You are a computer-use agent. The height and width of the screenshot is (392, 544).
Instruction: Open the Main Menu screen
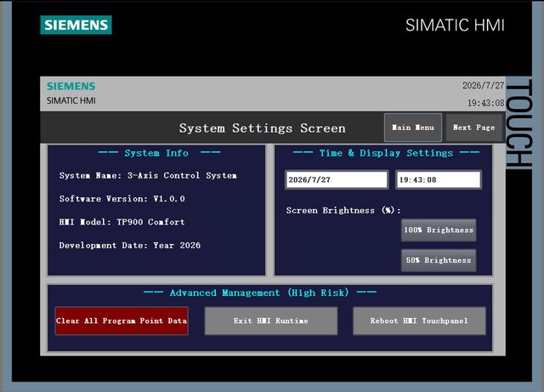click(413, 128)
